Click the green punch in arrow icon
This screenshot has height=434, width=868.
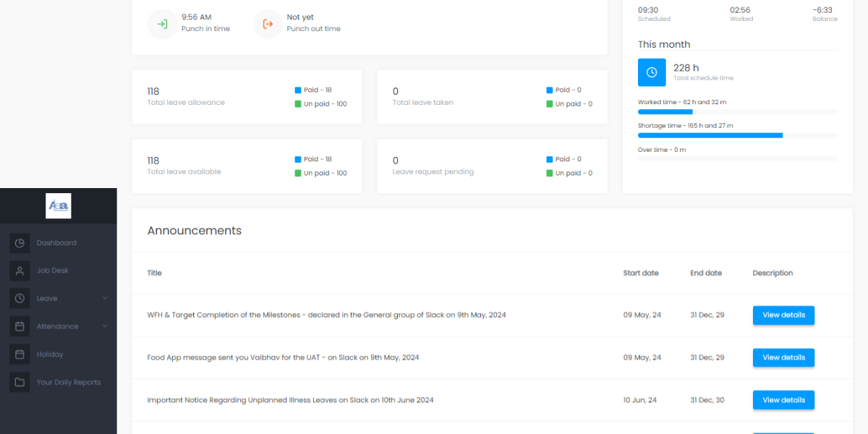[163, 24]
